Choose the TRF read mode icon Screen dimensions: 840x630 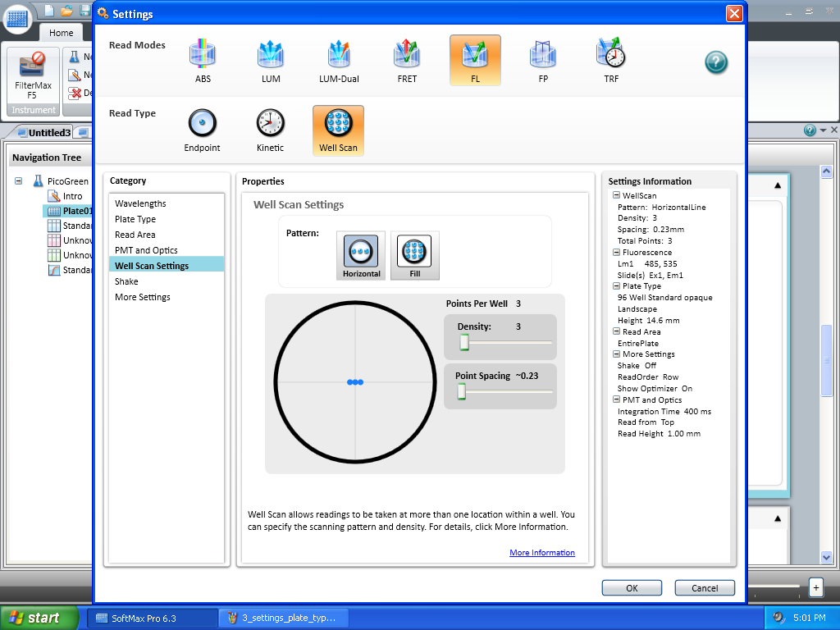[611, 56]
